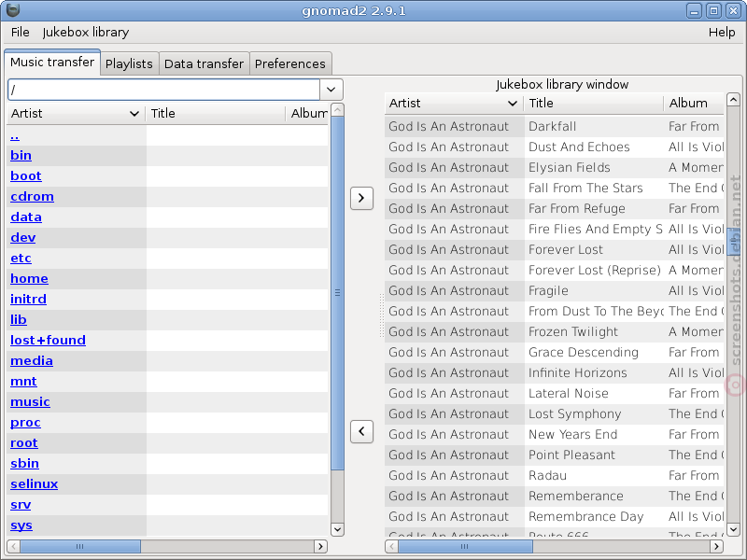The width and height of the screenshot is (747, 560).
Task: Select the track Far From Refuge
Action: pyautogui.click(x=554, y=208)
